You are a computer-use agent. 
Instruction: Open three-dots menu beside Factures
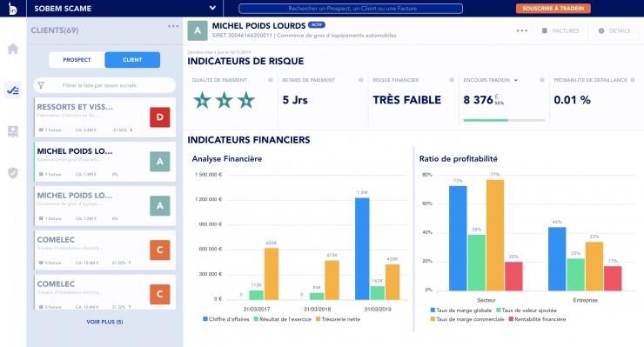pyautogui.click(x=522, y=30)
